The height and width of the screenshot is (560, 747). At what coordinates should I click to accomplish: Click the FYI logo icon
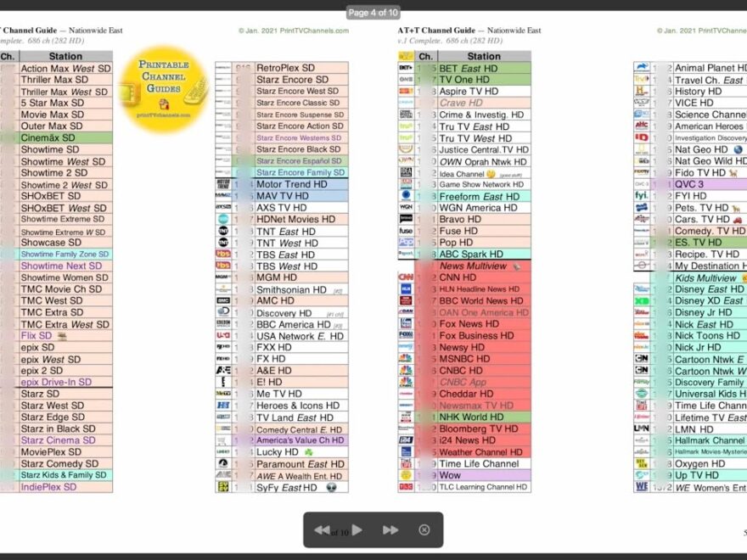(x=641, y=196)
